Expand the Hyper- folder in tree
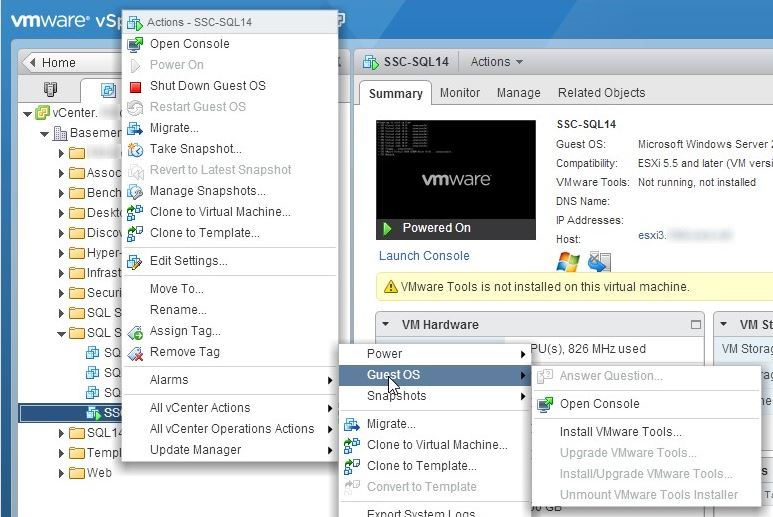Viewport: 773px width, 517px height. coord(61,253)
